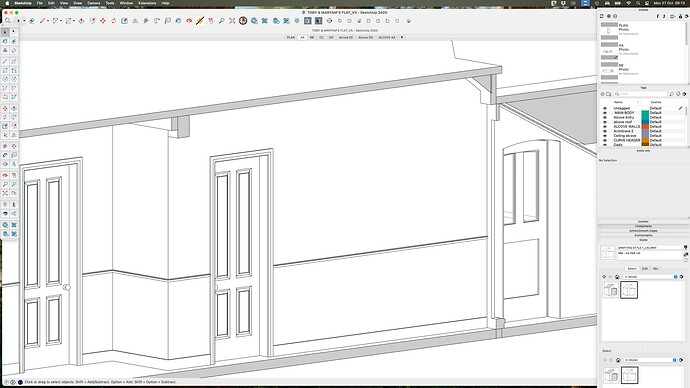Open the scene tabs overflow arrow

click(x=401, y=37)
